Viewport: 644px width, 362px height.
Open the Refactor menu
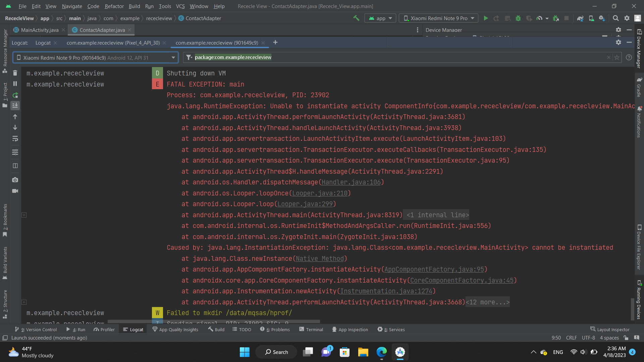tap(114, 6)
